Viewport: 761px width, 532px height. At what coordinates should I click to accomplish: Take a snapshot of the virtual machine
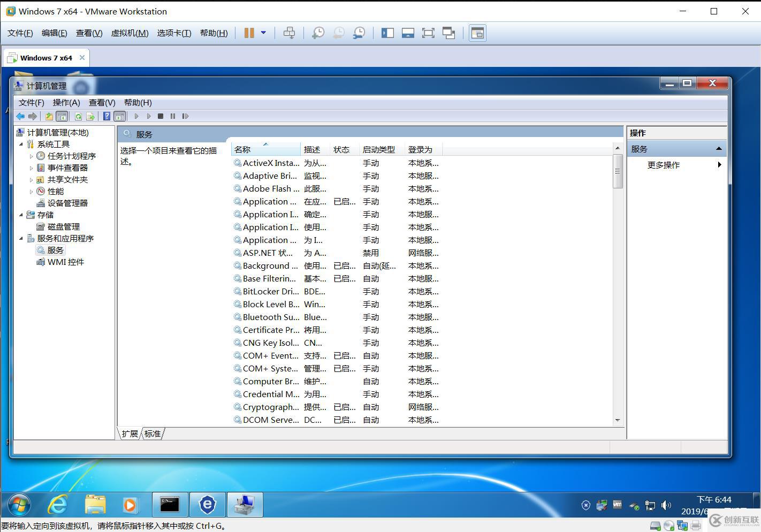point(318,33)
